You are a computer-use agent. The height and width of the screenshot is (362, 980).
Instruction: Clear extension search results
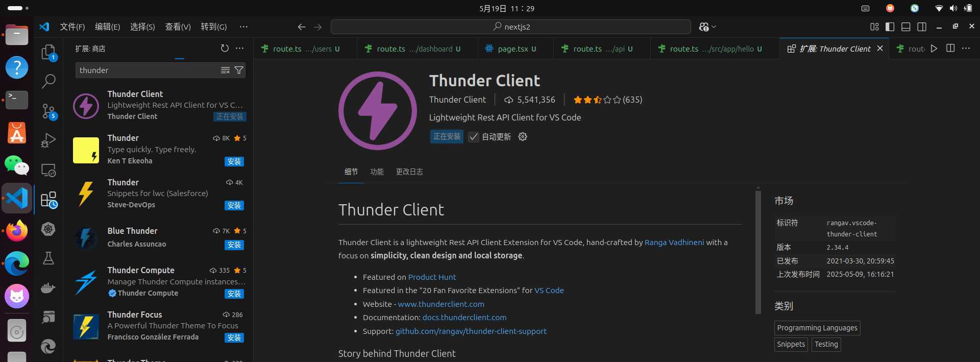pos(225,70)
